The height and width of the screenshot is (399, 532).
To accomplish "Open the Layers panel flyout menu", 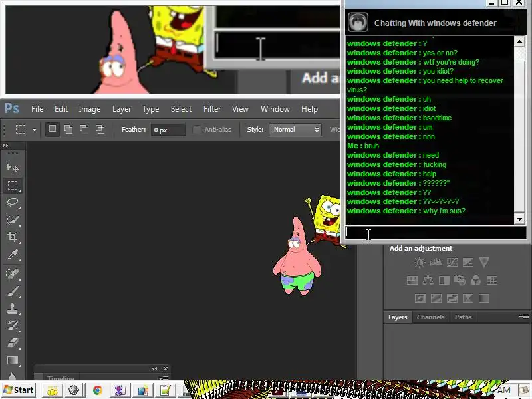I will pos(523,317).
